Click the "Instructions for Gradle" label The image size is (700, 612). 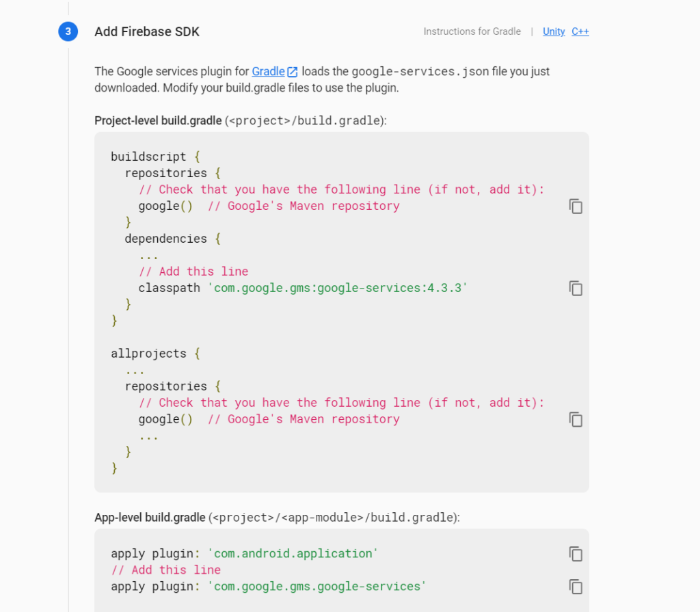pos(472,31)
